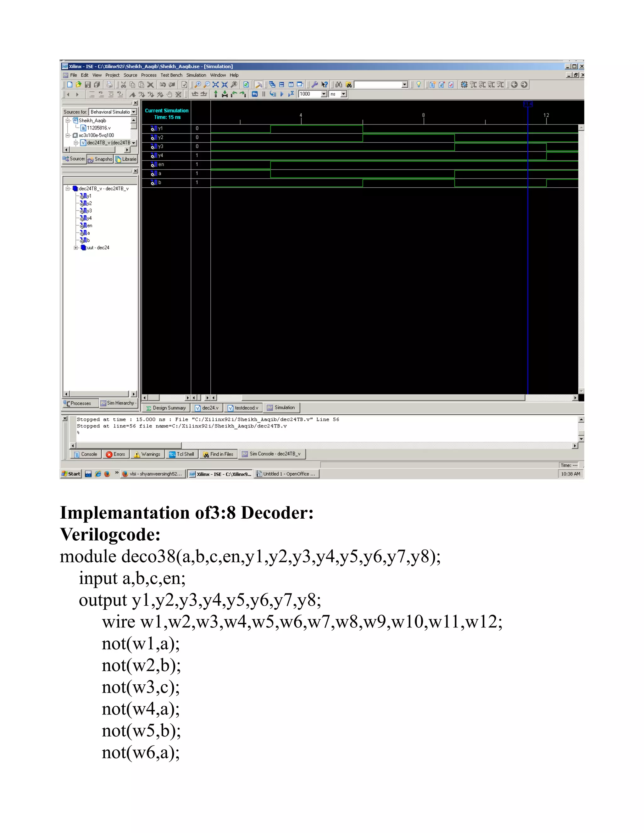Viewport: 644px width, 833px height.
Task: Click the Windows Start button
Action: [x=71, y=474]
